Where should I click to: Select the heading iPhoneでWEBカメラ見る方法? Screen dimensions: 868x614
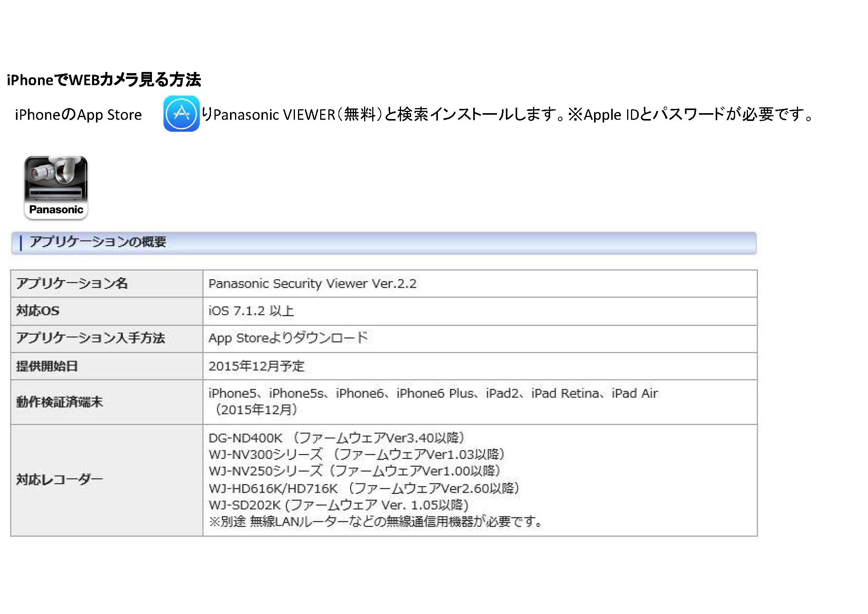coord(104,80)
